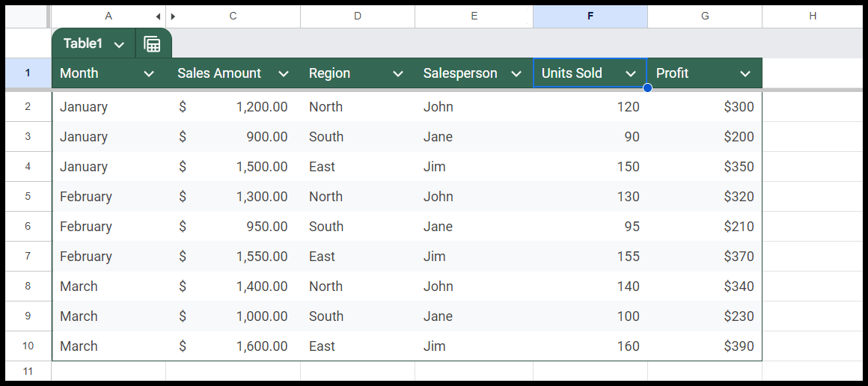The width and height of the screenshot is (868, 386).
Task: Select row 5 header
Action: pyautogui.click(x=28, y=197)
